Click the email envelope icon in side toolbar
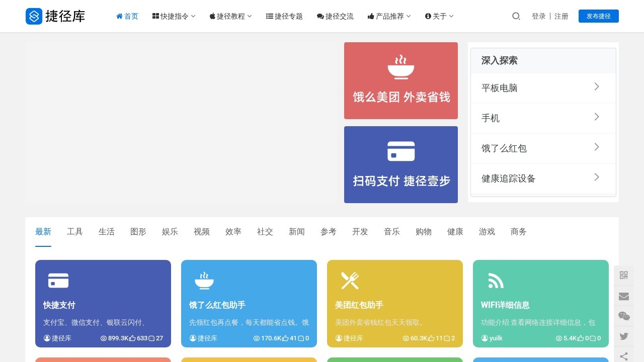 click(624, 296)
